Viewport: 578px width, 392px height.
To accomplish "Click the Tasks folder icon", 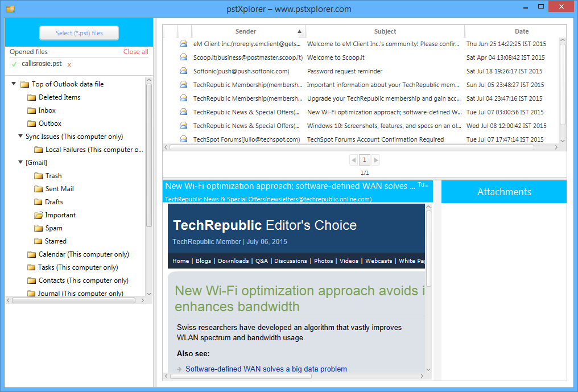I will coord(31,267).
